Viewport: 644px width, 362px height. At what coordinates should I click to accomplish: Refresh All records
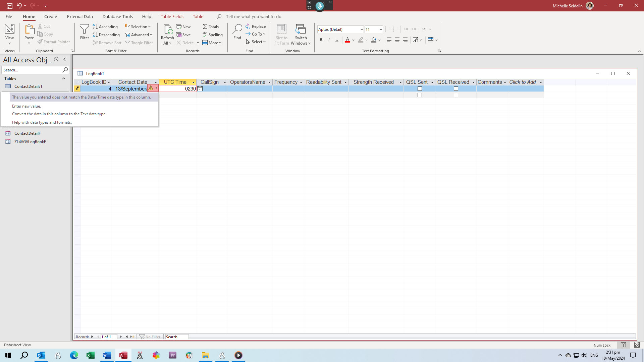[x=167, y=34]
